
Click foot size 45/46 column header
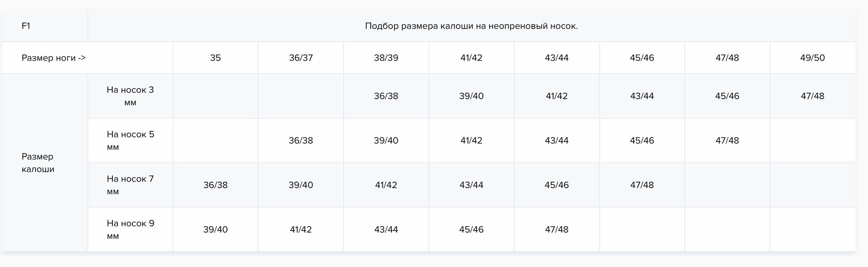642,58
